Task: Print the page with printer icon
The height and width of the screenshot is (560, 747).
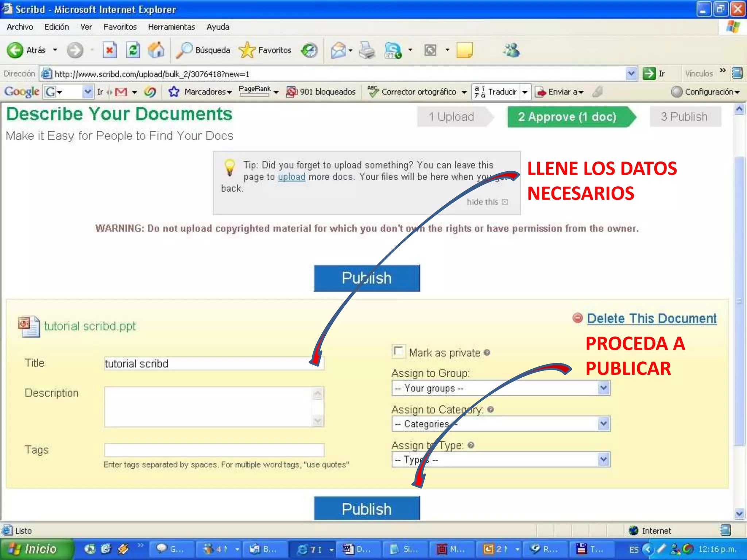Action: coord(367,50)
